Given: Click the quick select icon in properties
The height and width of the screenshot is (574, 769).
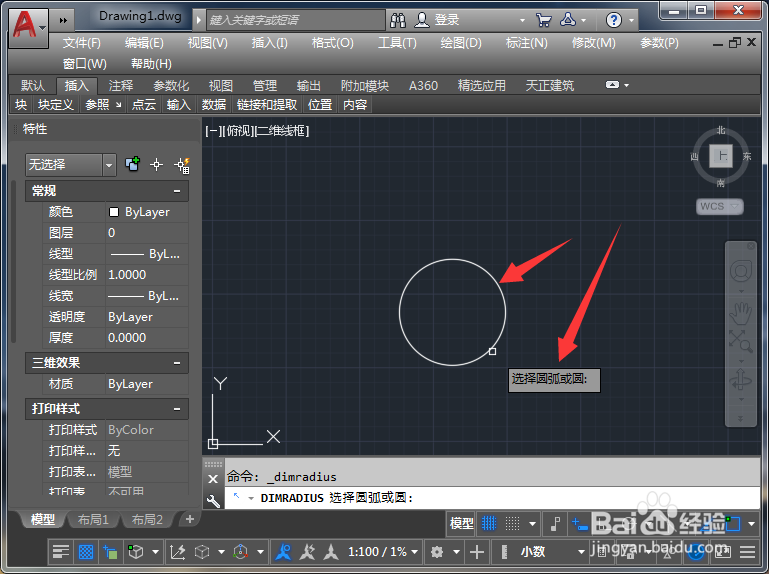Looking at the screenshot, I should pos(182,165).
